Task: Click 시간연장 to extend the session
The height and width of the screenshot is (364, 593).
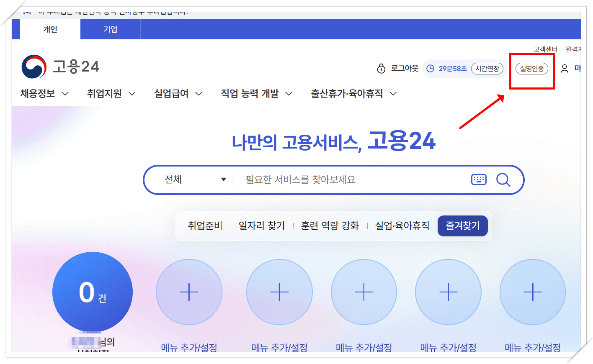Action: (487, 69)
